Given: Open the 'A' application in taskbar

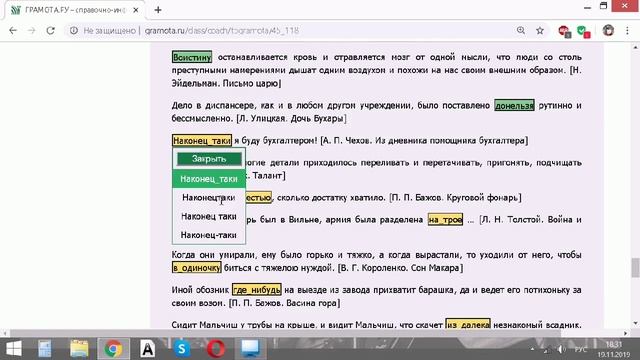Looking at the screenshot, I should (147, 349).
